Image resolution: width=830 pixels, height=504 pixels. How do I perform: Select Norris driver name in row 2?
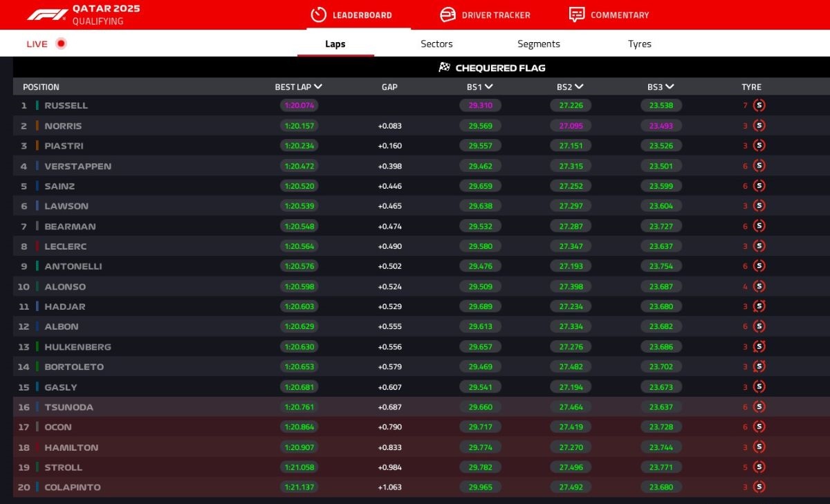[63, 126]
